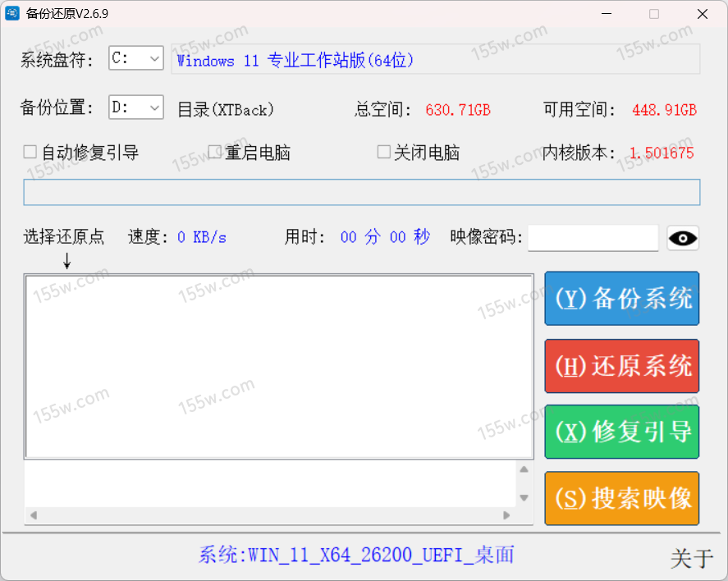
Task: Open the 关于 about link
Action: click(x=691, y=559)
